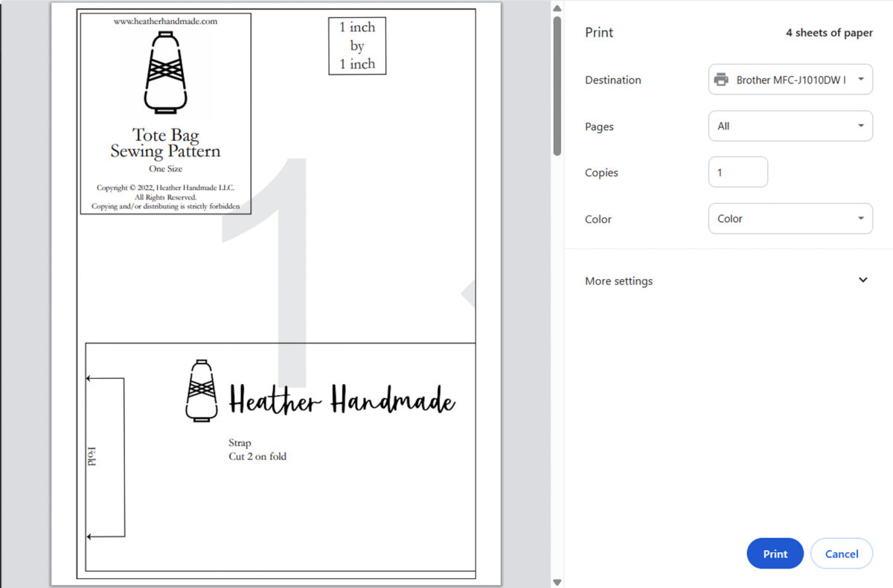Click the 'All Rights Reserved.' text
The height and width of the screenshot is (588, 893).
click(x=165, y=197)
